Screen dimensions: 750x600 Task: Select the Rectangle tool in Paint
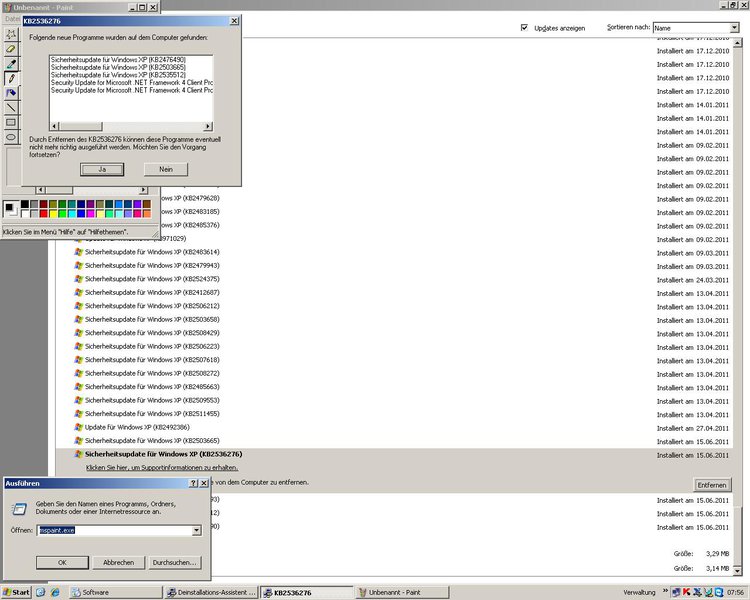(x=11, y=122)
